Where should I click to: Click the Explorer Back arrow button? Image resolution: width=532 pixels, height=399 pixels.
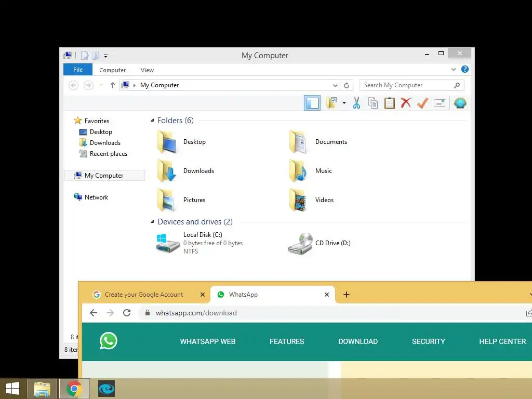[74, 85]
